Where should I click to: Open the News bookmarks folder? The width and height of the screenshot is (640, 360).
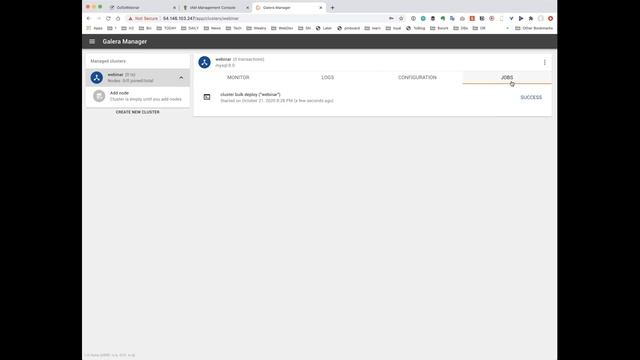tap(212, 28)
